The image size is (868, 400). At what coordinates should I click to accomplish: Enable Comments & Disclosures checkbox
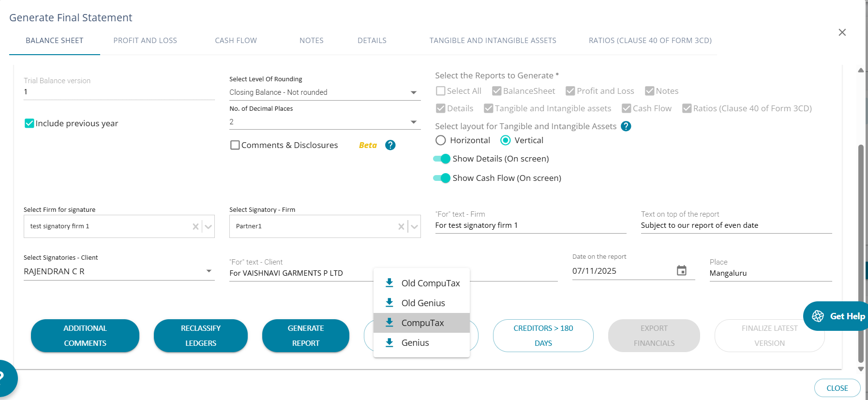click(235, 145)
